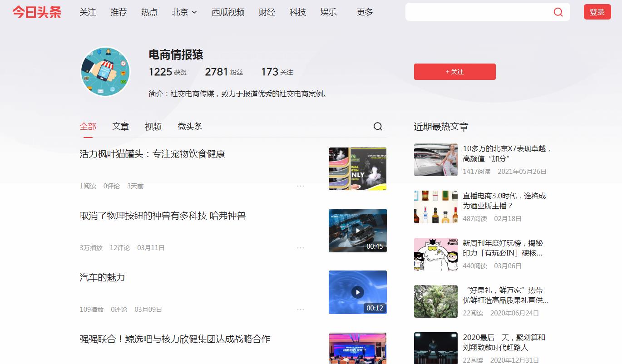Open the 汽车的魅力 title link
The image size is (622, 364).
pos(102,277)
